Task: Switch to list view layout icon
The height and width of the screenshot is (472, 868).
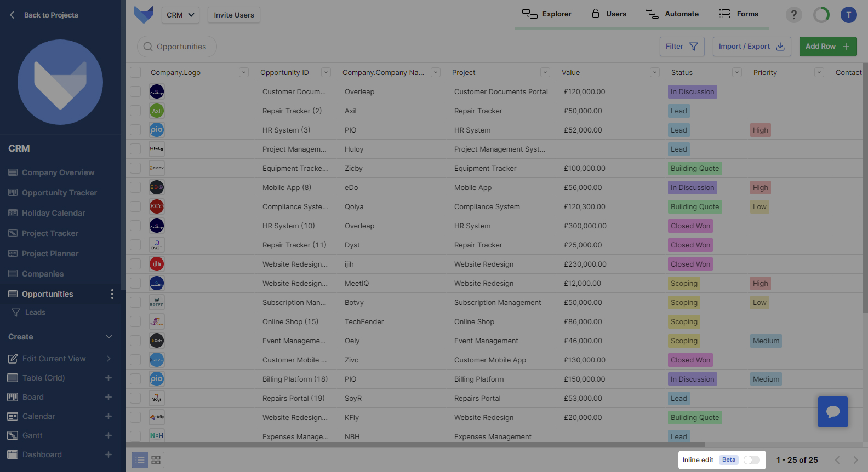Action: (140, 460)
